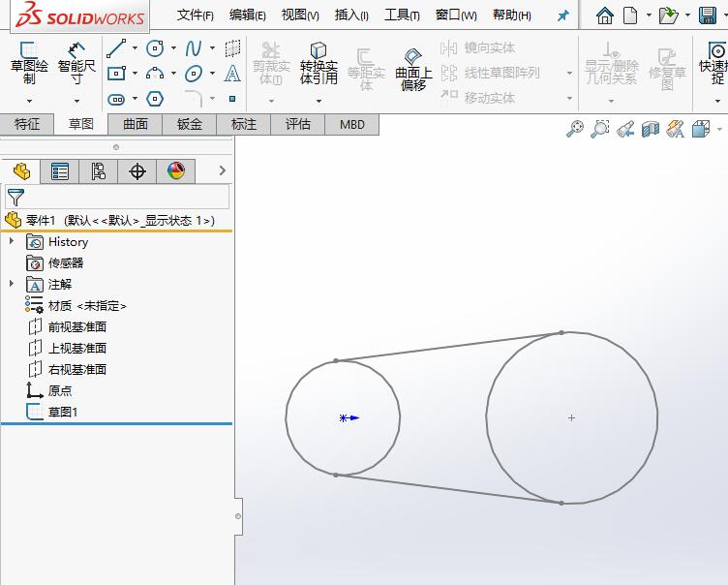This screenshot has width=728, height=585.
Task: Select the Arc sketch tool
Action: point(155,74)
